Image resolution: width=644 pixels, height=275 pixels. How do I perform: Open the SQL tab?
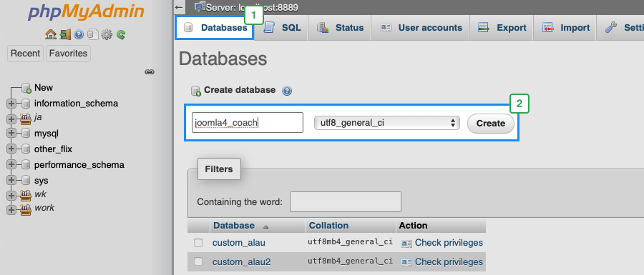coord(282,28)
